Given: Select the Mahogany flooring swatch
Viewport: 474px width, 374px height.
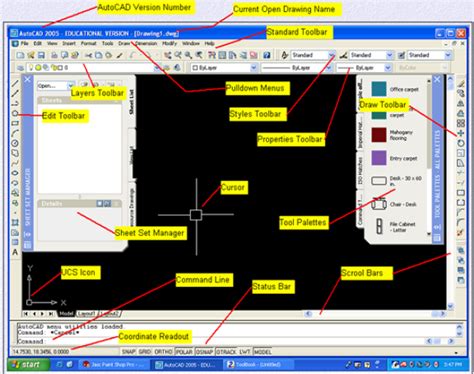Looking at the screenshot, I should (x=379, y=135).
